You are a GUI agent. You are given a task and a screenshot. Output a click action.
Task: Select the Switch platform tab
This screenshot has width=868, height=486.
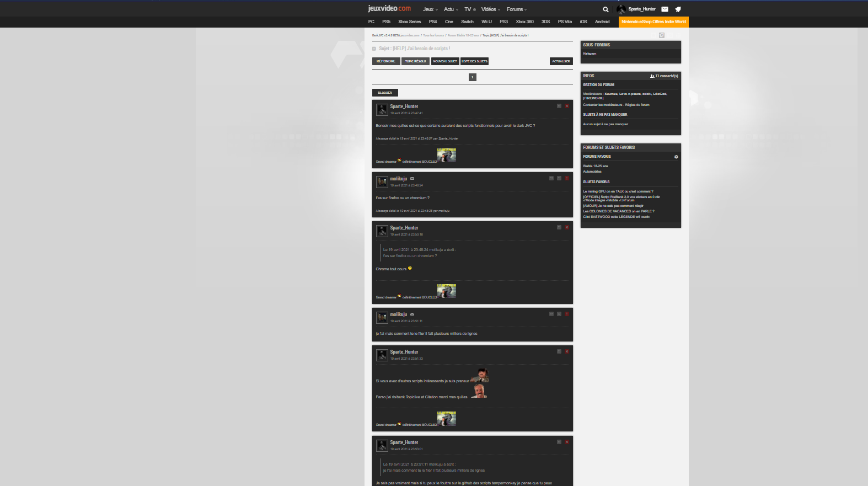pos(467,22)
